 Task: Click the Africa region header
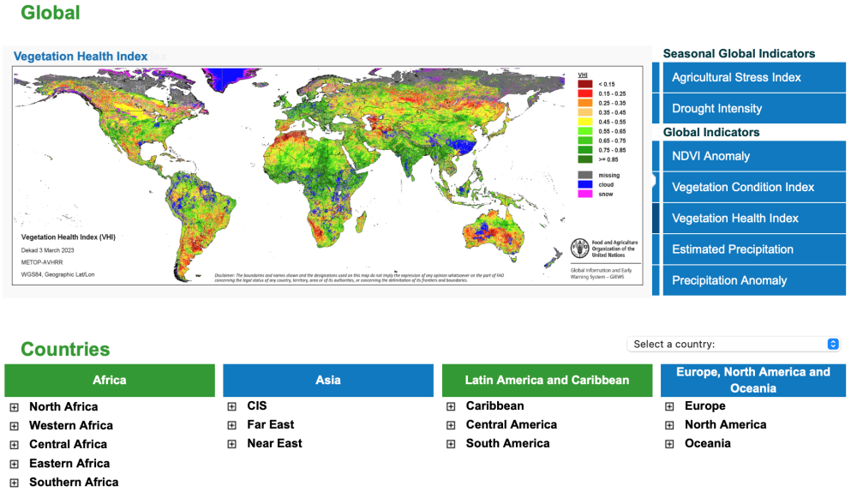[109, 380]
